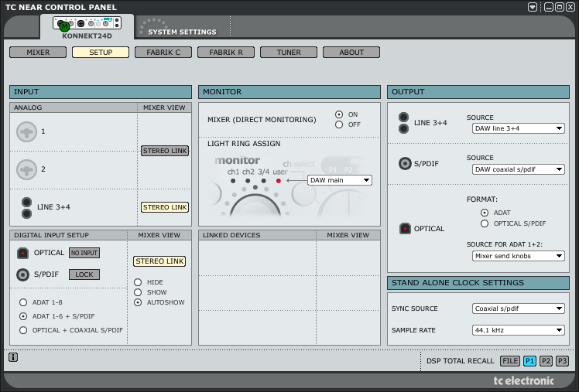
Task: Choose OPTICAL + COAXIAL S/PDIF input mode
Action: [23, 330]
